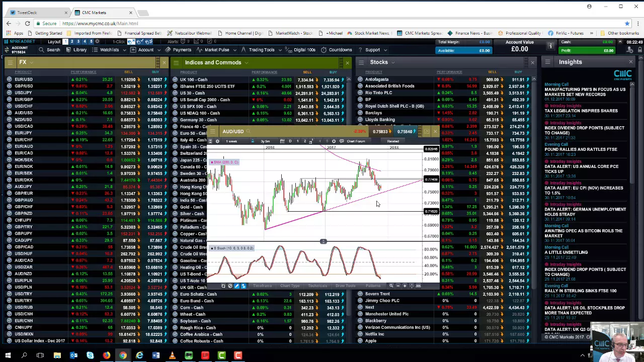
Task: Select chart preset D
Action: pyautogui.click(x=290, y=141)
